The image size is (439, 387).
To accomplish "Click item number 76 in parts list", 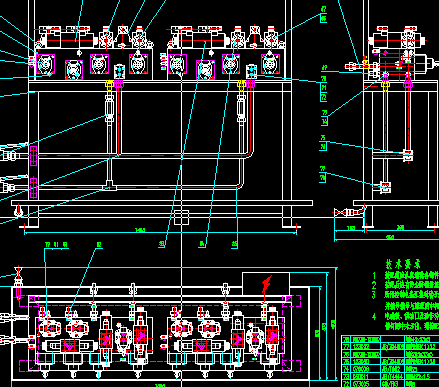I will click(346, 354).
